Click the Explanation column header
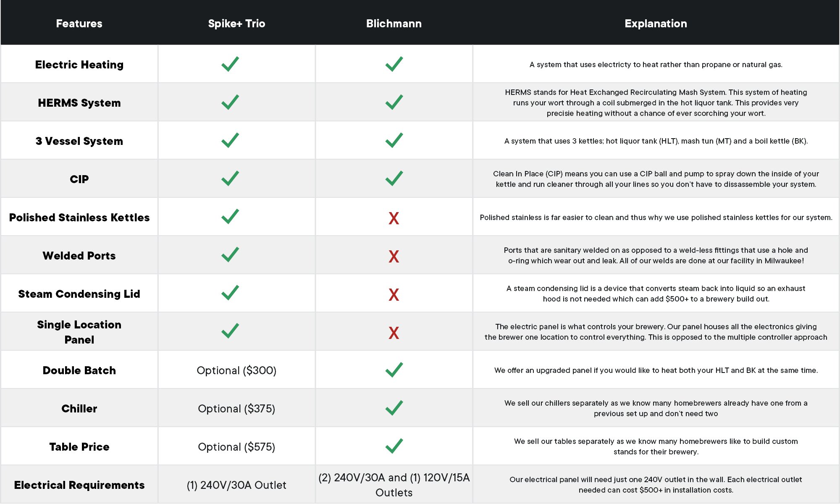Screen dimensions: 840x504 [656, 24]
